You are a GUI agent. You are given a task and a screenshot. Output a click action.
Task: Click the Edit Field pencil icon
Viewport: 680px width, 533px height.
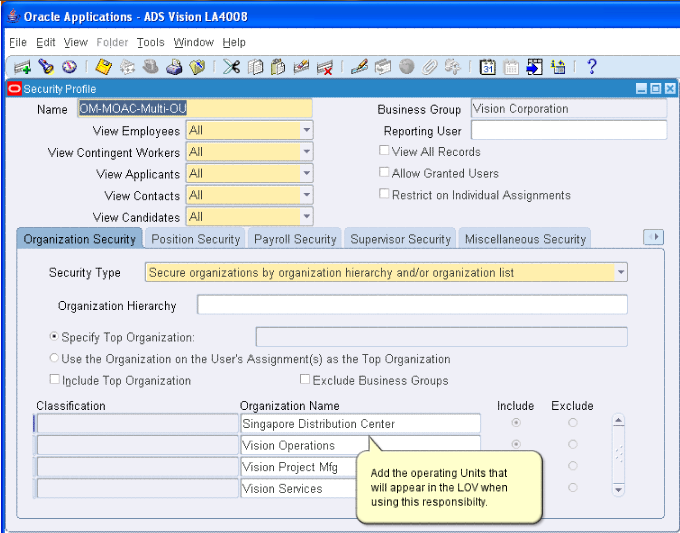[x=359, y=67]
